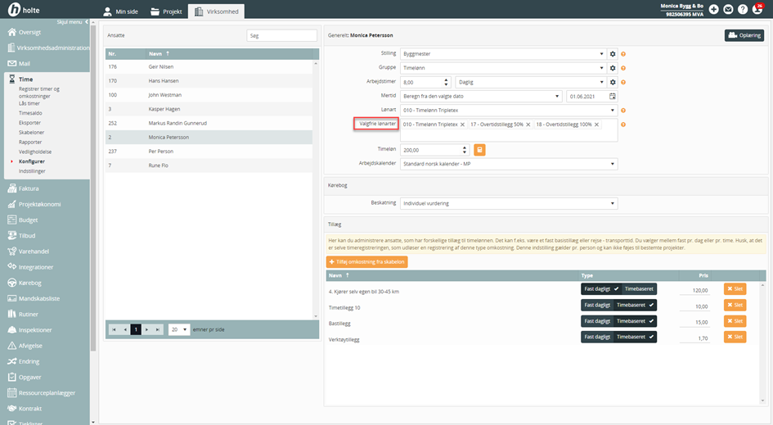The image size is (773, 425).
Task: Click Tilføj omkostning fra skabelon button
Action: [367, 262]
